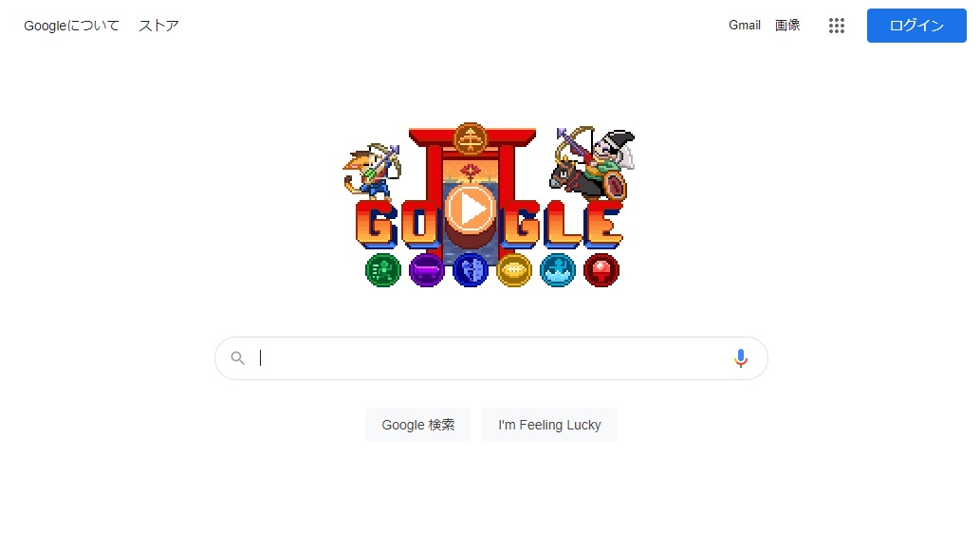This screenshot has width=980, height=548.
Task: Open Gmail from the top bar
Action: (745, 25)
